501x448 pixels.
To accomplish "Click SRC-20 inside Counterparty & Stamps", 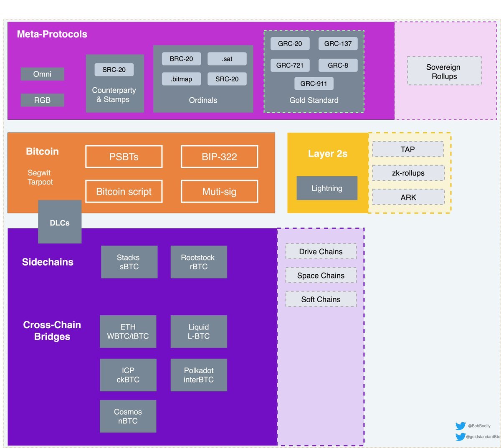I will [x=114, y=70].
